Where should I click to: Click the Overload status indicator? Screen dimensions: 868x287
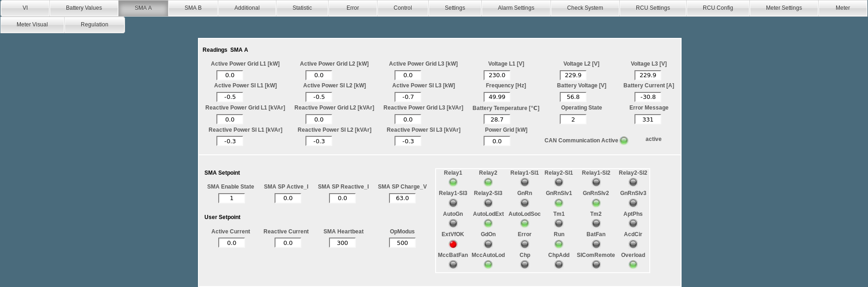pos(633,264)
